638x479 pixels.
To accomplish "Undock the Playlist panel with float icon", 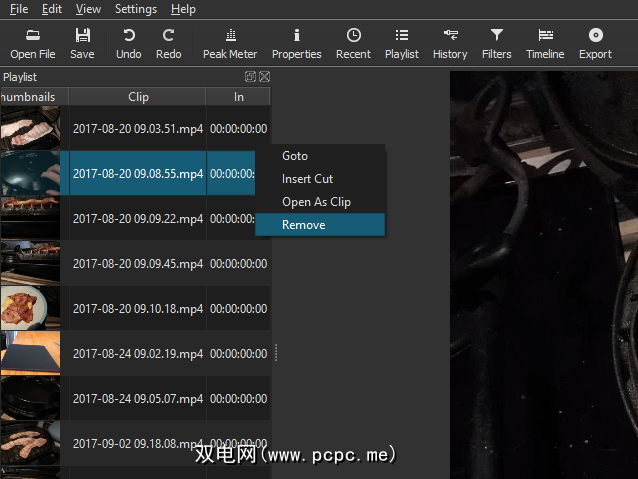I will tap(250, 77).
